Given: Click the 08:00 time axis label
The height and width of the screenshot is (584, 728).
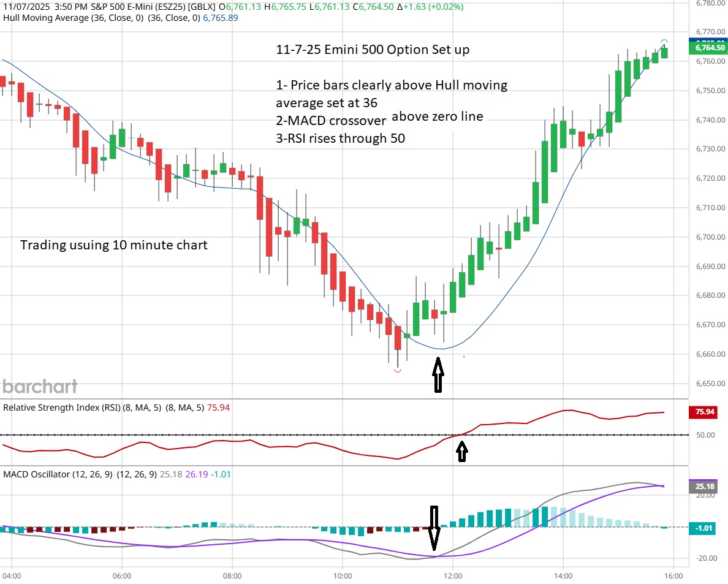Looking at the screenshot, I should pyautogui.click(x=232, y=576).
